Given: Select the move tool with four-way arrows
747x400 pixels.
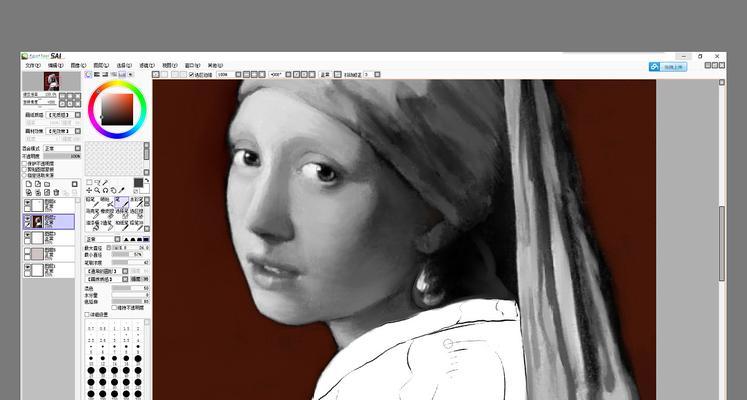Looking at the screenshot, I should [89, 190].
